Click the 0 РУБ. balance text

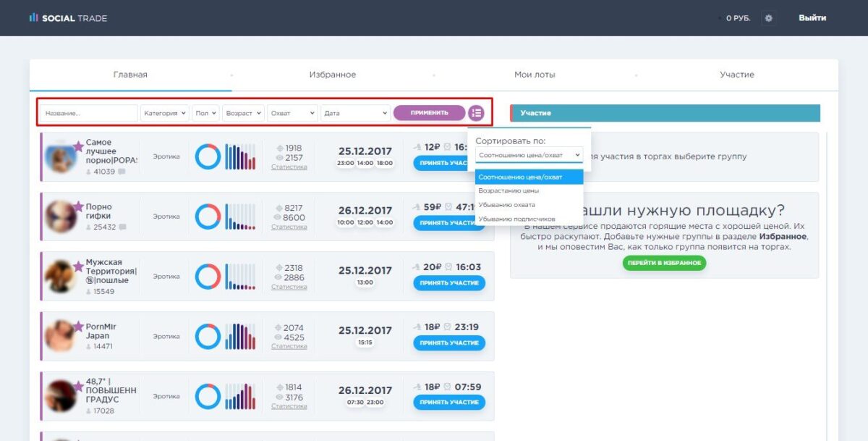(x=739, y=18)
